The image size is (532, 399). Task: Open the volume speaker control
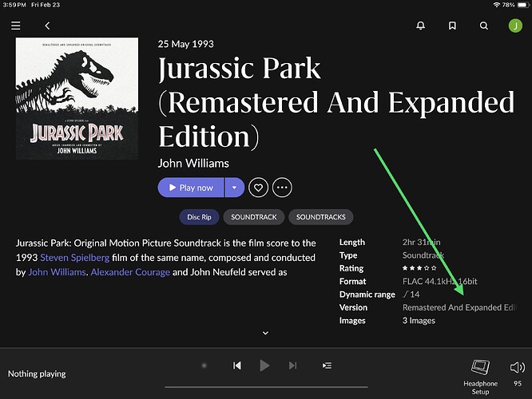tap(517, 368)
